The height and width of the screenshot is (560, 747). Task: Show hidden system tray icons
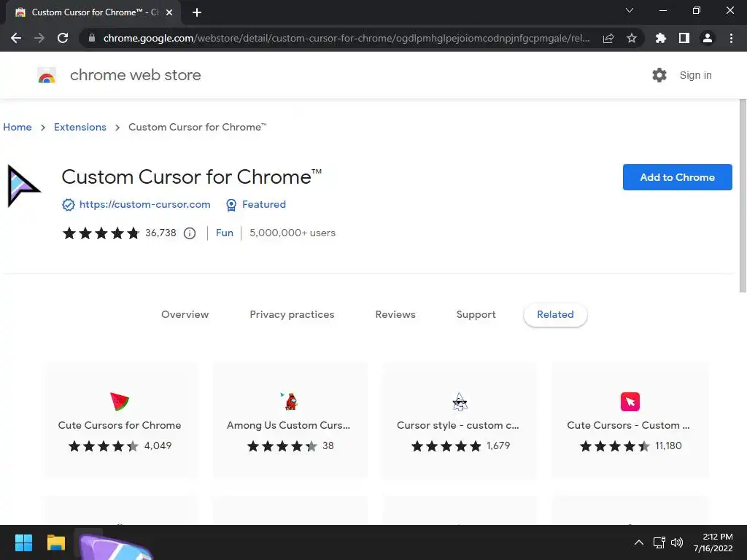coord(639,542)
